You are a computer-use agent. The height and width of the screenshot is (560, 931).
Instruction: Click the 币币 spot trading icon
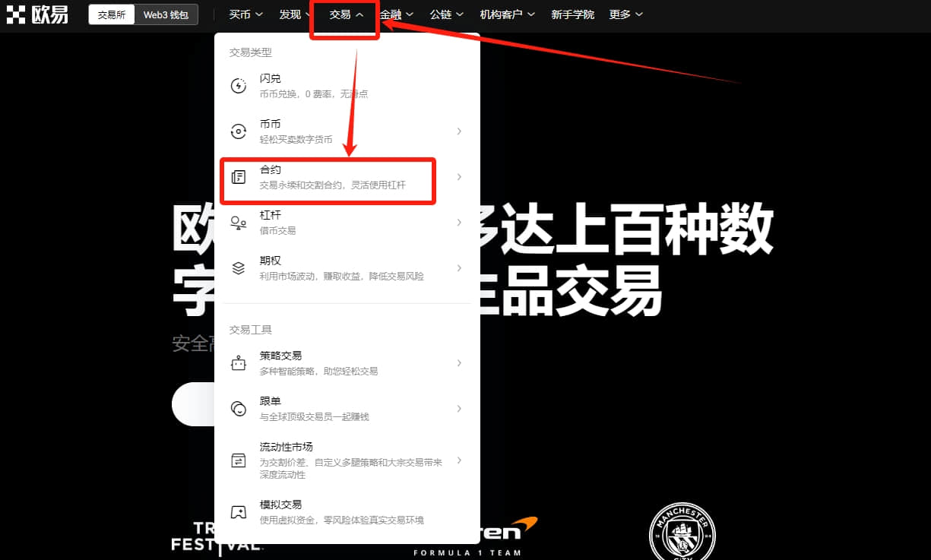click(239, 131)
